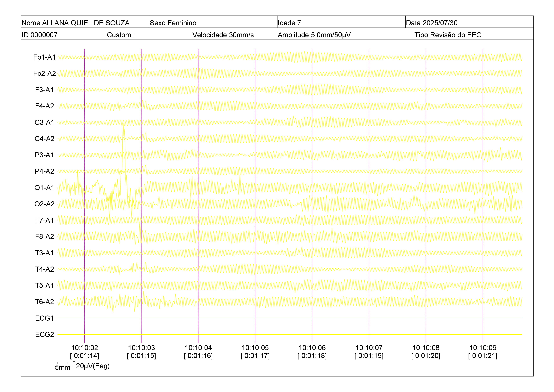The image size is (554, 392).
Task: Click the elapsed time [ 0:01:21]
Action: [x=483, y=356]
